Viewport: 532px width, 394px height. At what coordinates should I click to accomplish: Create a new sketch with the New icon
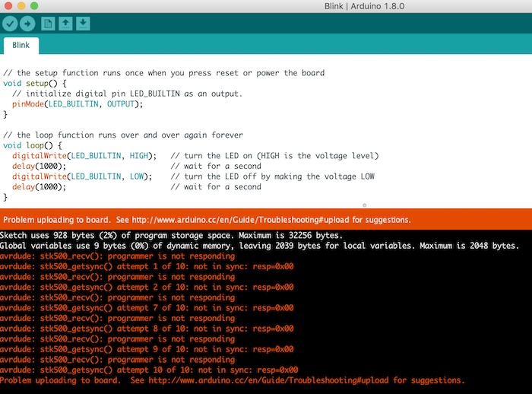[x=48, y=24]
